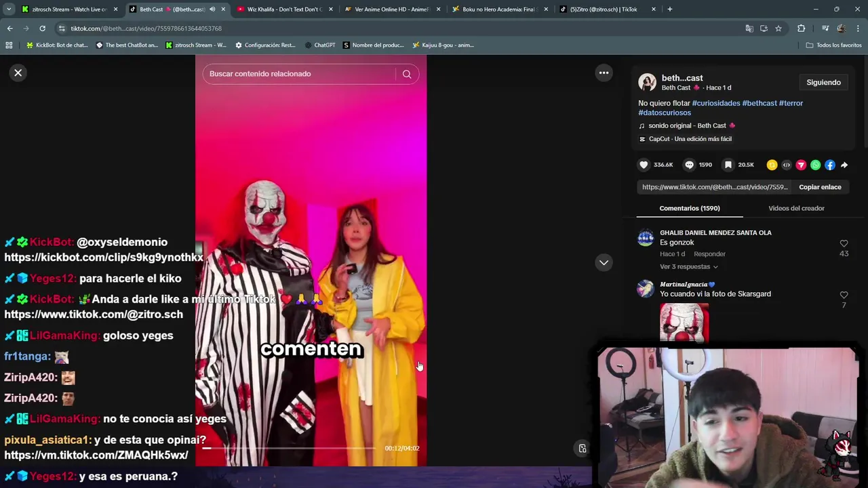
Task: Open Configuración: Rest... bookmark
Action: tap(265, 45)
